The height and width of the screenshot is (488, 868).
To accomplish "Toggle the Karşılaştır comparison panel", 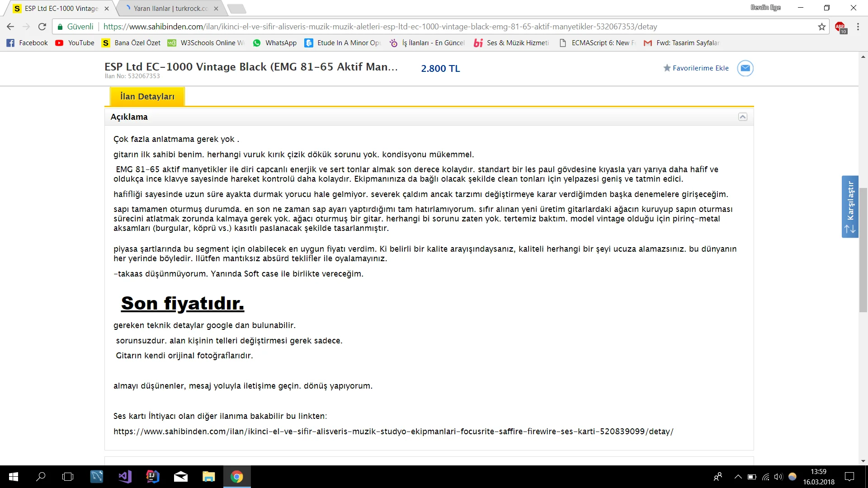I will coord(850,206).
